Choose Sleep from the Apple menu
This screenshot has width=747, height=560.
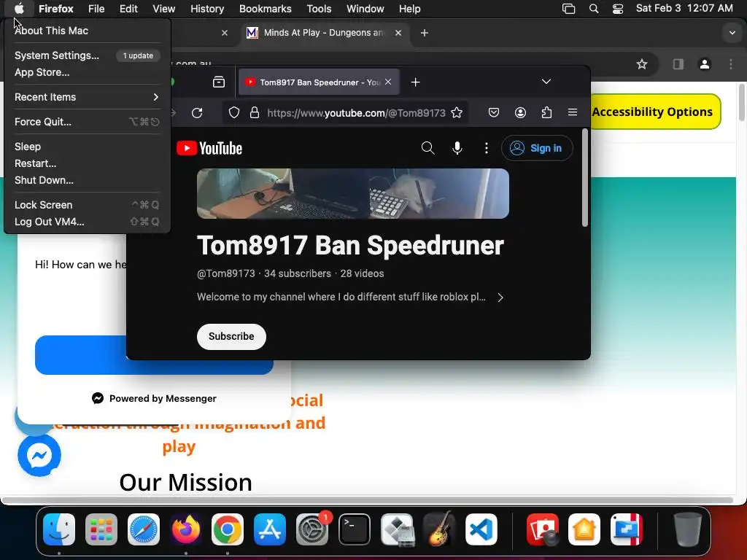[x=87, y=147]
